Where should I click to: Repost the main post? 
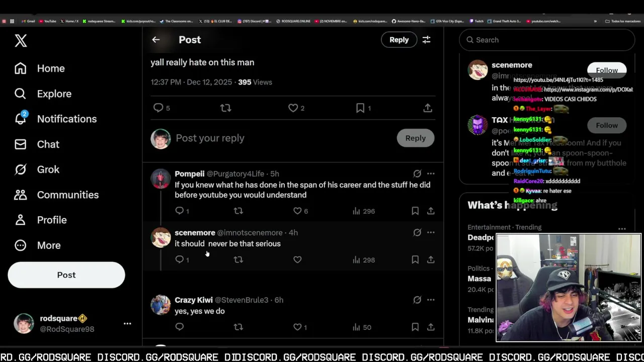226,108
